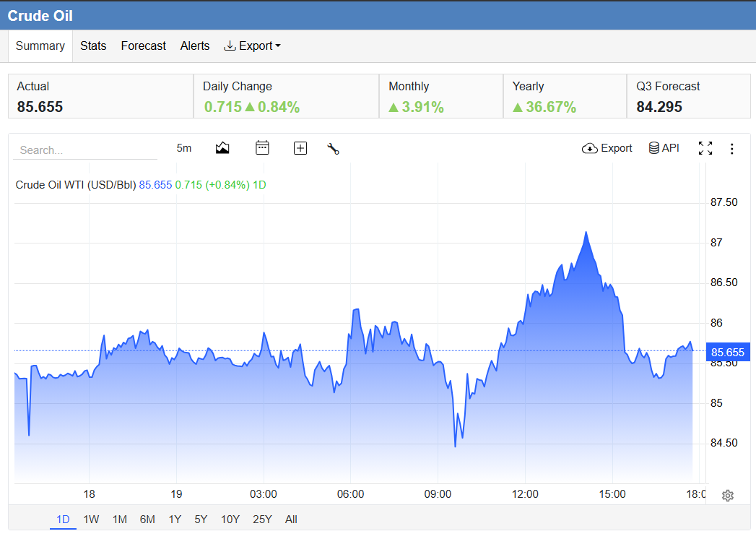Select the 1Y time range
The width and height of the screenshot is (756, 539).
(175, 519)
